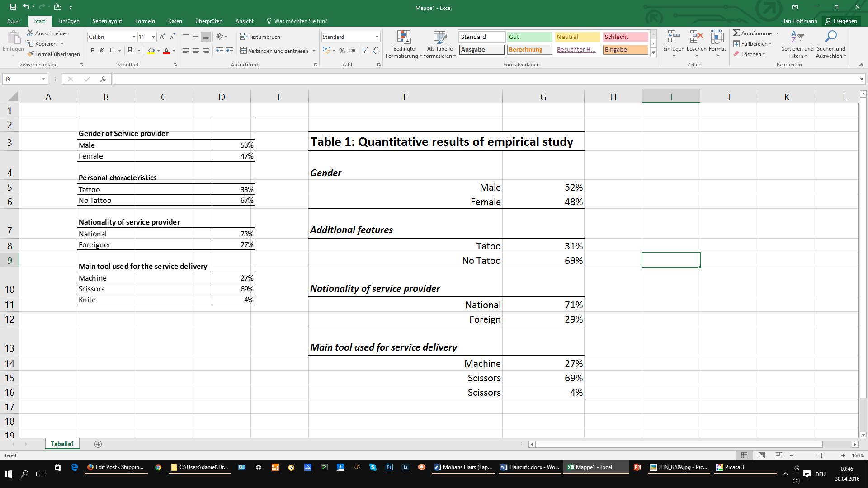Open the Name Box dropdown arrow
The height and width of the screenshot is (488, 868).
[x=43, y=79]
